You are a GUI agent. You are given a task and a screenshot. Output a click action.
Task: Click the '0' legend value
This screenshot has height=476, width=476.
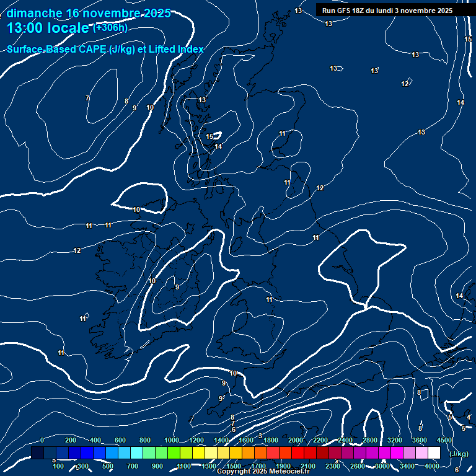pos(42,440)
